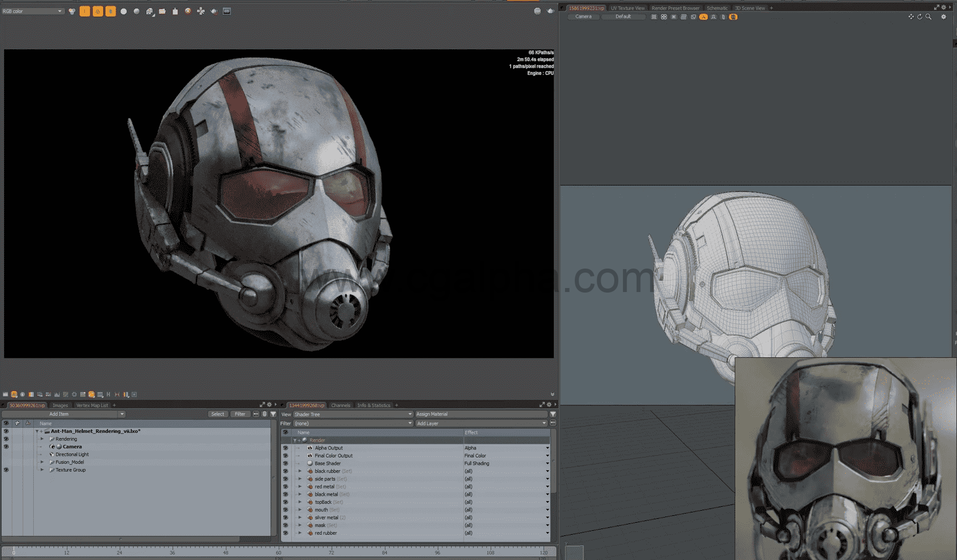The width and height of the screenshot is (957, 560).
Task: Select the Camera item in the list
Action: coord(72,447)
